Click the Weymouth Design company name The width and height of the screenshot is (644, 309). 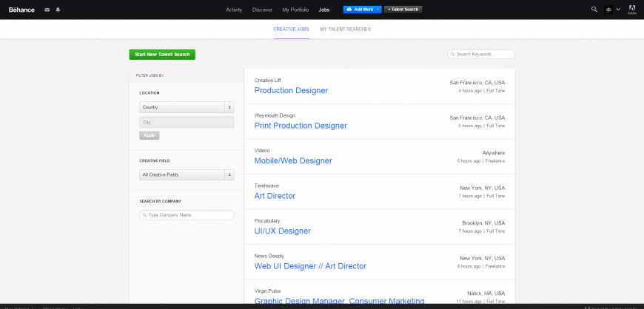pos(275,115)
